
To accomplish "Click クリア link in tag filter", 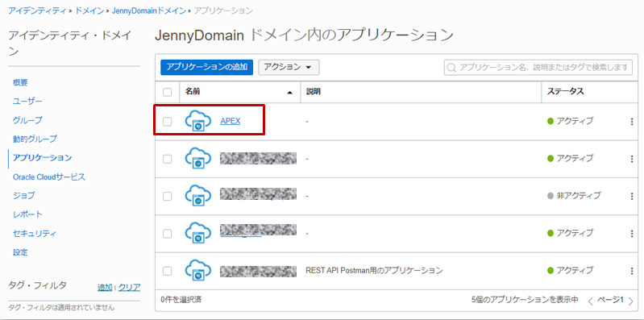I will (130, 287).
